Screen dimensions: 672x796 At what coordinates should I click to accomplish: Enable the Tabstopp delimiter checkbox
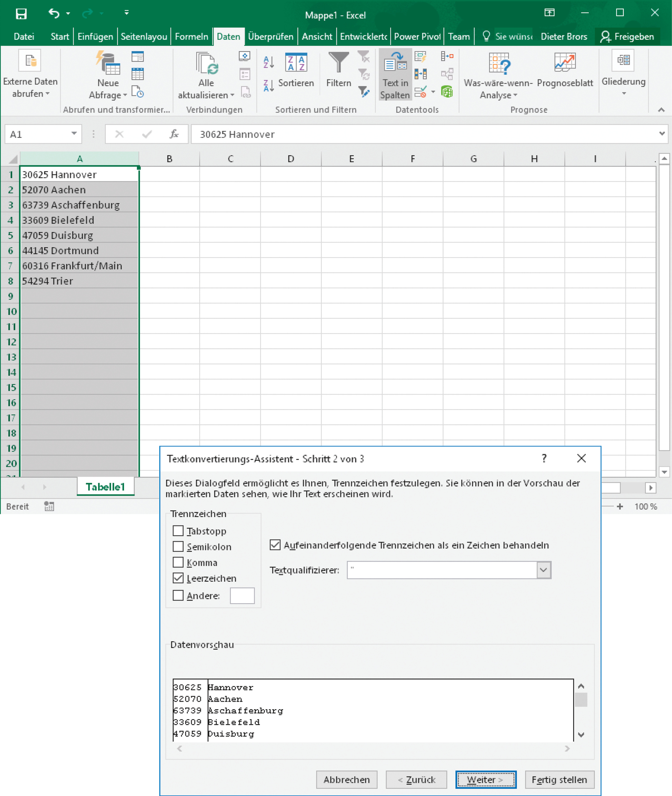coord(178,531)
